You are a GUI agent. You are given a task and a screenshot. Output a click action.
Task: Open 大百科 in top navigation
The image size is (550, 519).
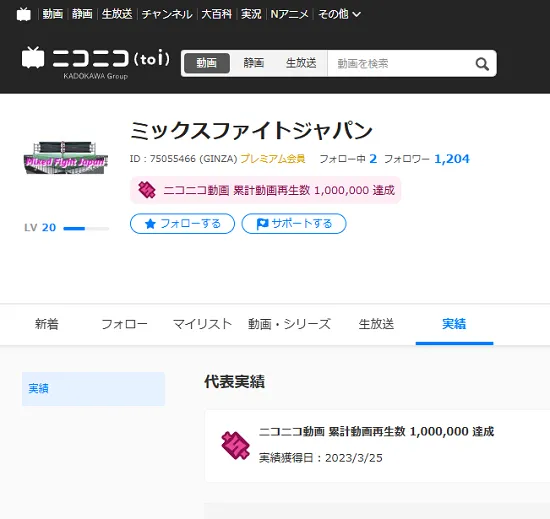[216, 14]
